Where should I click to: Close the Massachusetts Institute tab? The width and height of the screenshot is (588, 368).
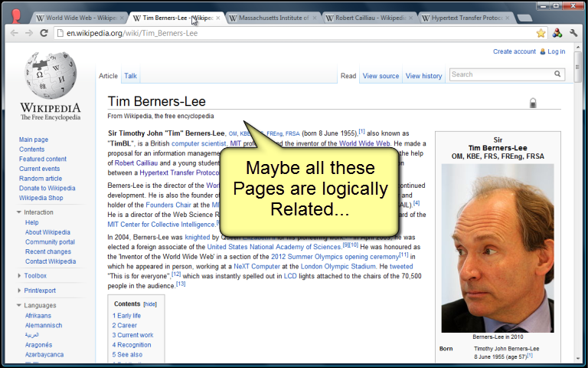(x=314, y=18)
